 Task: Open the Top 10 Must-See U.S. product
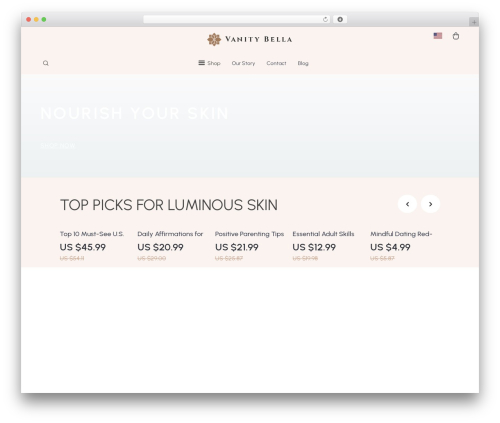[92, 234]
